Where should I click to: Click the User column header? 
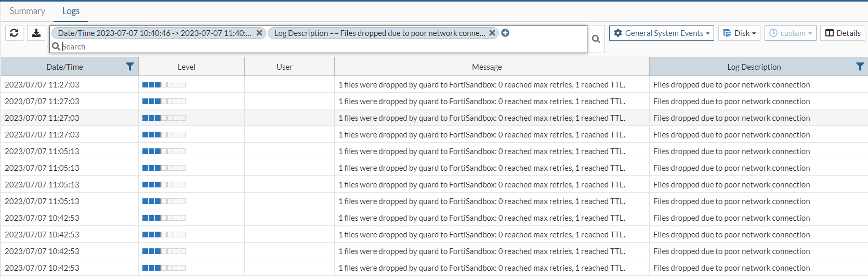(x=284, y=67)
